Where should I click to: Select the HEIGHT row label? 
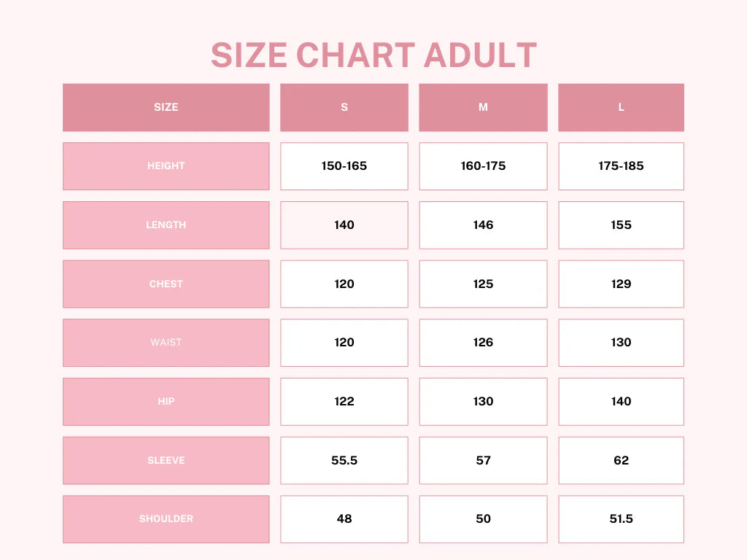click(x=166, y=166)
